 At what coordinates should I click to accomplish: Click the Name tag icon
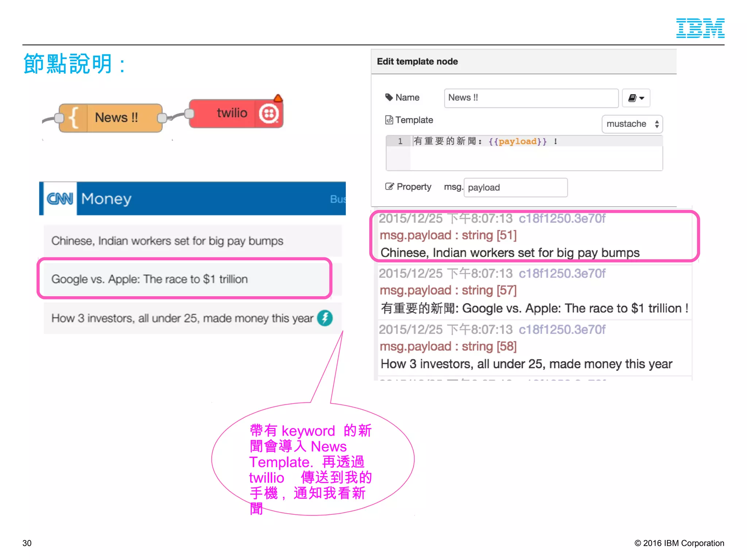point(389,97)
